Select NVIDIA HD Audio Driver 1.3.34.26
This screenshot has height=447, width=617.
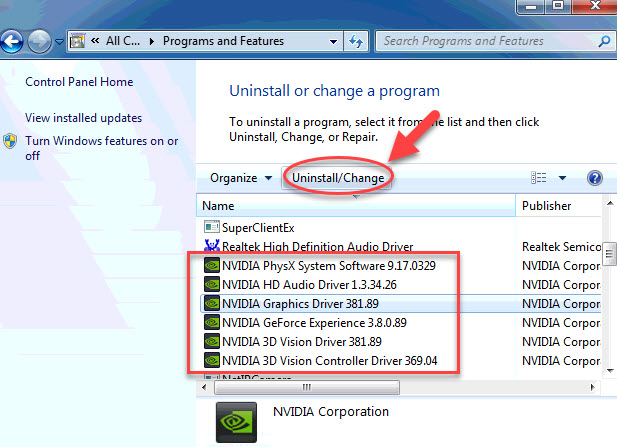[309, 284]
